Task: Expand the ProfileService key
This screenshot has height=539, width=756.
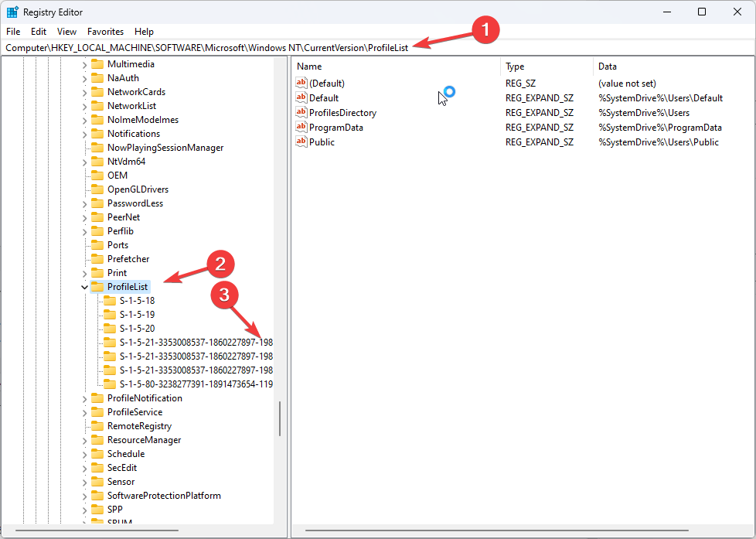Action: [85, 413]
